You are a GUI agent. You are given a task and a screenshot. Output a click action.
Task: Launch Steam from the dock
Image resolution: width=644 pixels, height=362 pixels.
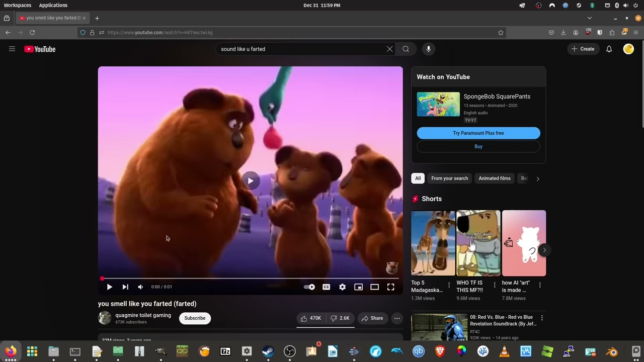click(x=268, y=351)
